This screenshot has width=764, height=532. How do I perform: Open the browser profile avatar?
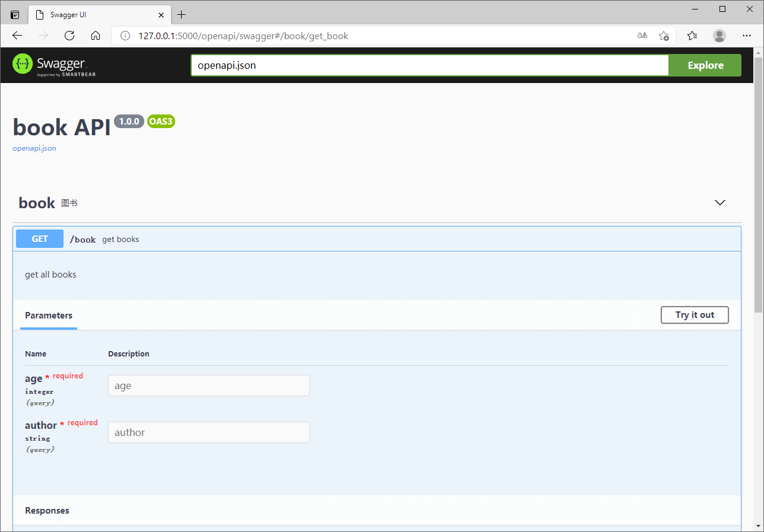coord(719,36)
